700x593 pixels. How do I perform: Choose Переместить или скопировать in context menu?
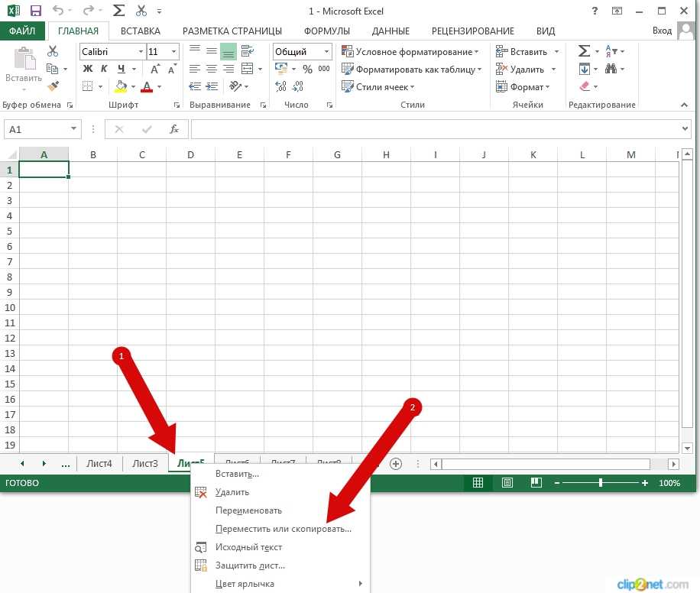(x=280, y=529)
